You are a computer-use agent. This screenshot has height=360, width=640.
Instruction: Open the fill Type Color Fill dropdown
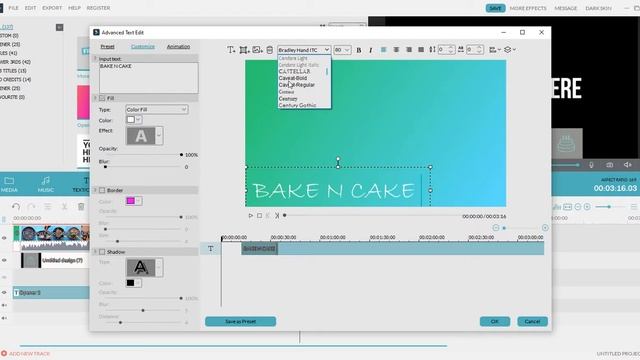pyautogui.click(x=157, y=109)
